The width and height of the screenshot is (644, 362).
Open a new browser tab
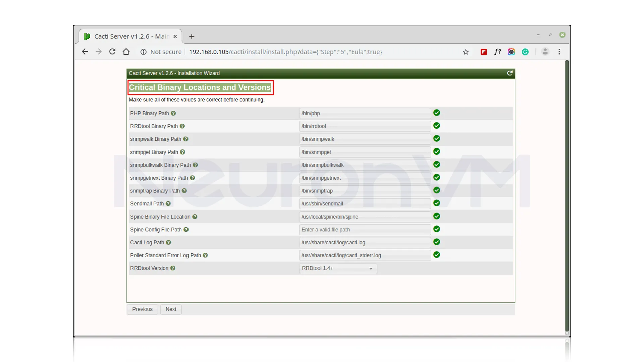pyautogui.click(x=192, y=36)
